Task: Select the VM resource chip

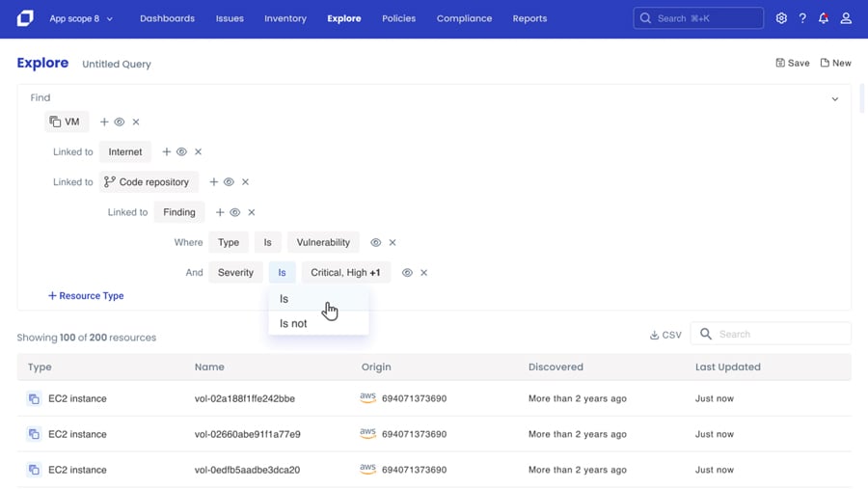Action: pos(67,122)
